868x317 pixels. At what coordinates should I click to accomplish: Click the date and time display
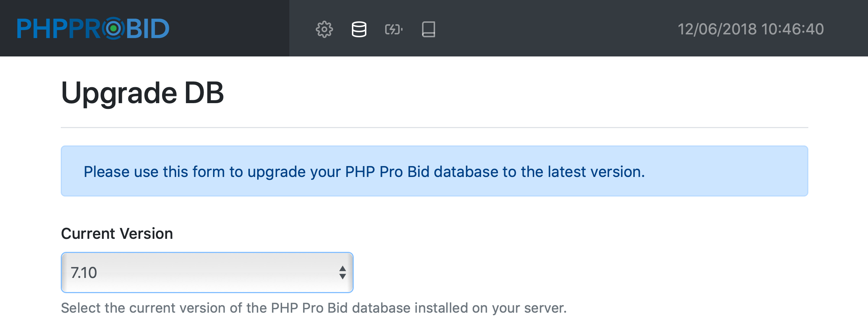click(x=750, y=29)
